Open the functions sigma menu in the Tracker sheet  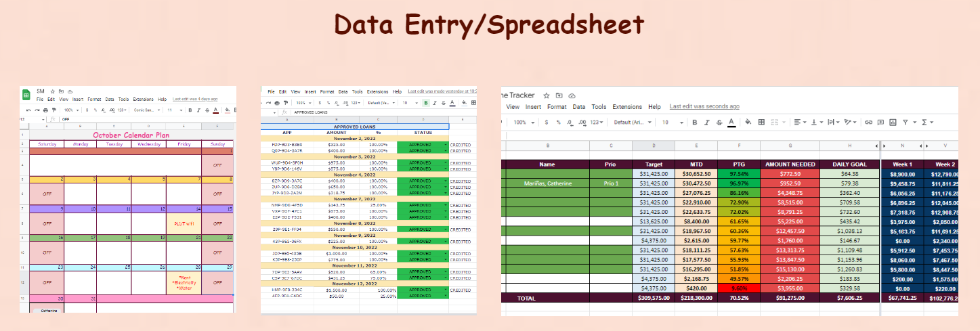tap(929, 122)
